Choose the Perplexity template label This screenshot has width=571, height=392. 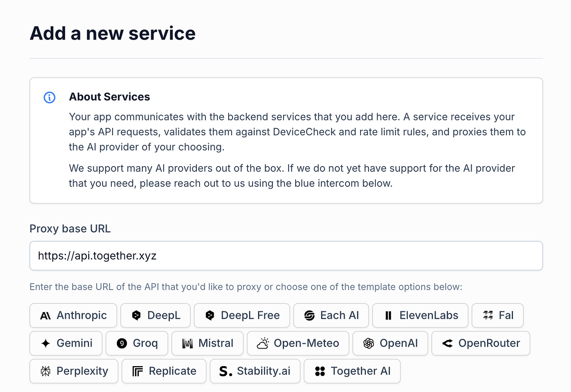tap(82, 371)
